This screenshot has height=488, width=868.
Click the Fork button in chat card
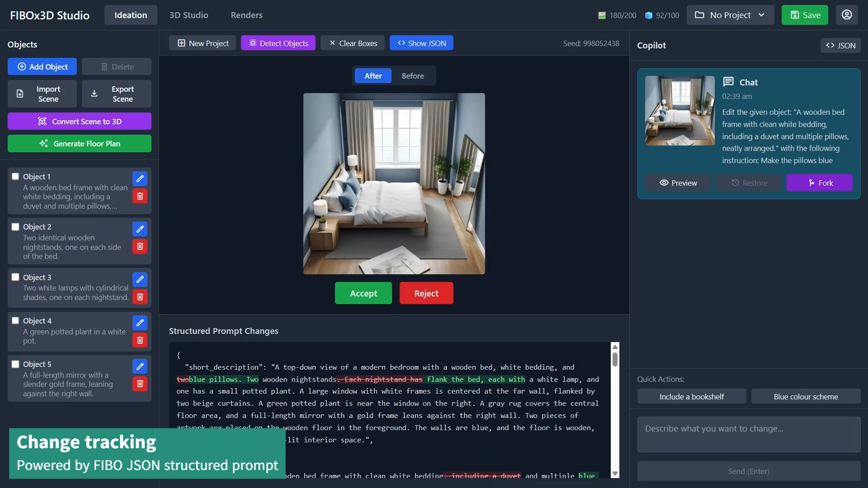(819, 183)
